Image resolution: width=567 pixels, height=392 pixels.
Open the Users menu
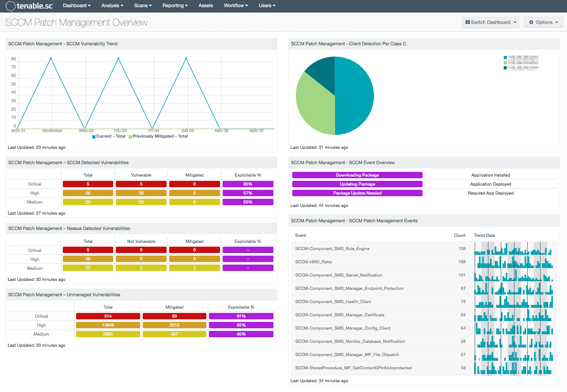(267, 6)
